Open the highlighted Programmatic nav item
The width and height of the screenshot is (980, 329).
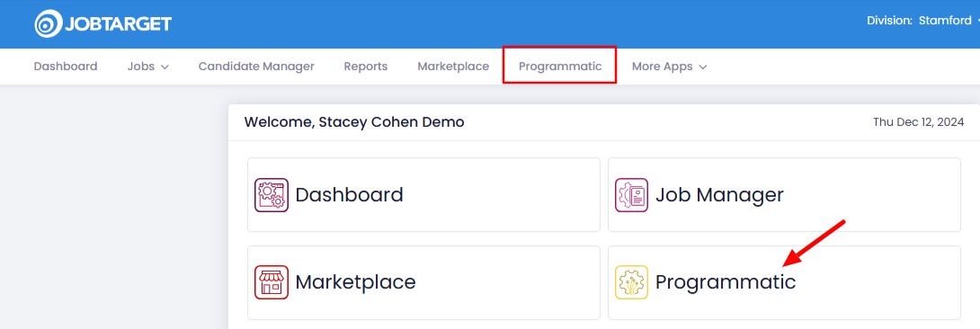[x=560, y=67]
